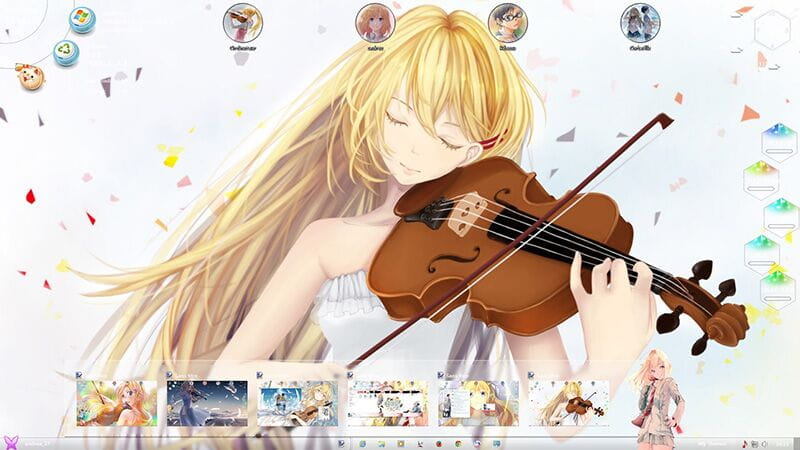The height and width of the screenshot is (450, 800).
Task: Click the orange cat face icon
Action: [31, 79]
